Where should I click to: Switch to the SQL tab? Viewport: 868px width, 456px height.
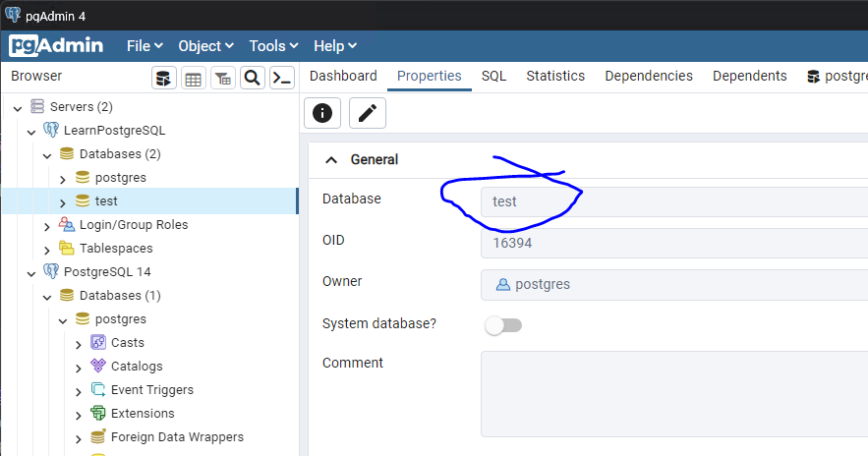(493, 76)
